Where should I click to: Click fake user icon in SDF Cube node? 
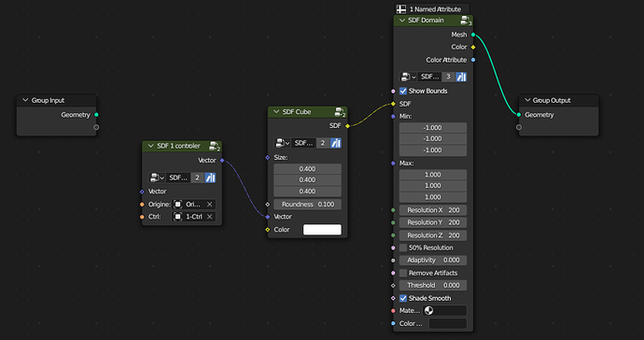(x=336, y=143)
